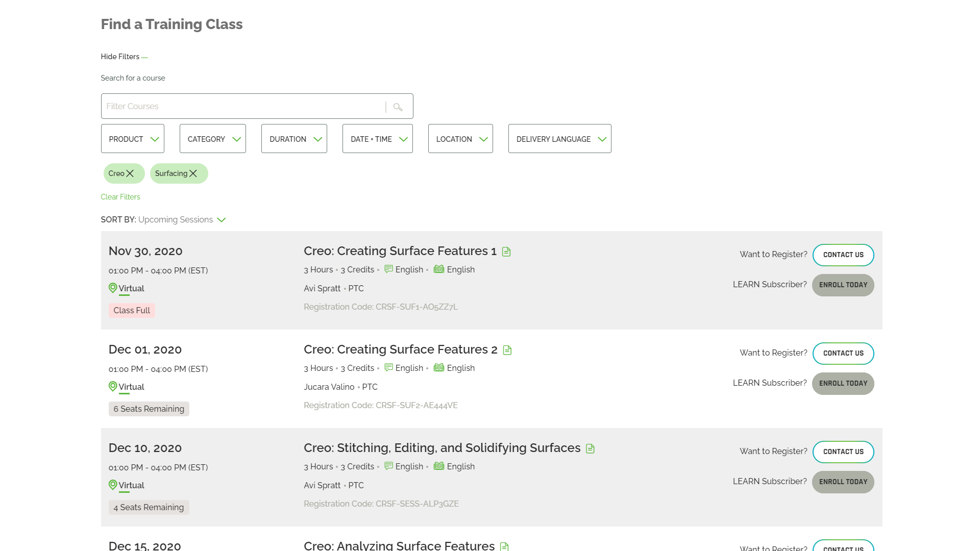Screen dimensions: 980x551
Task: Expand the LOCATION filter dropdown
Action: 460,139
